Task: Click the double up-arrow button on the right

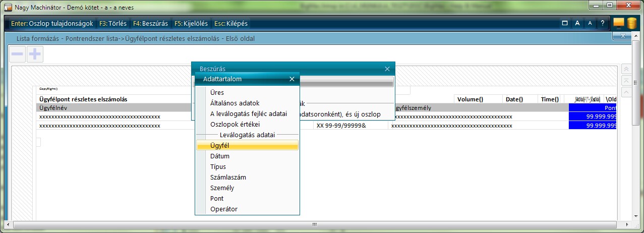Action: [x=626, y=69]
